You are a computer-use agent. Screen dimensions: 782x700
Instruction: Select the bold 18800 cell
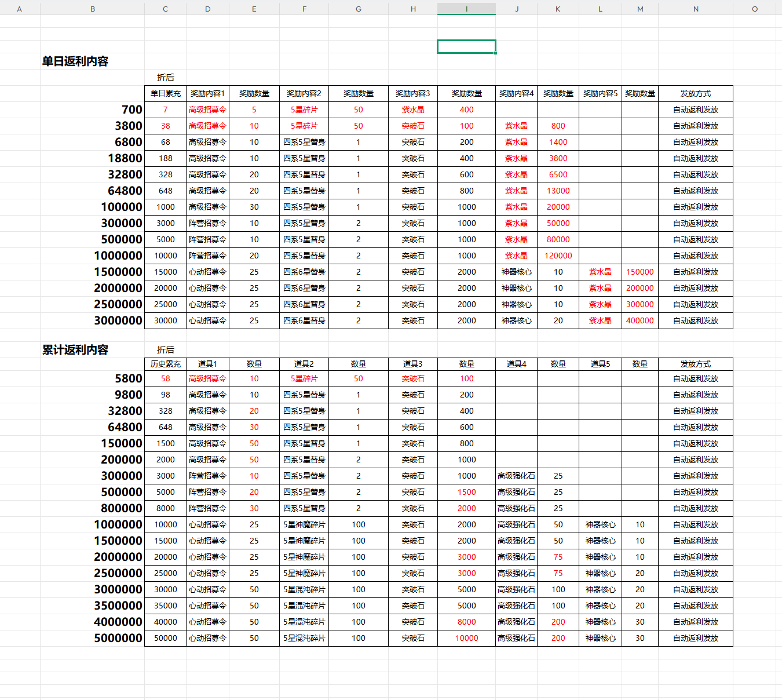click(125, 158)
